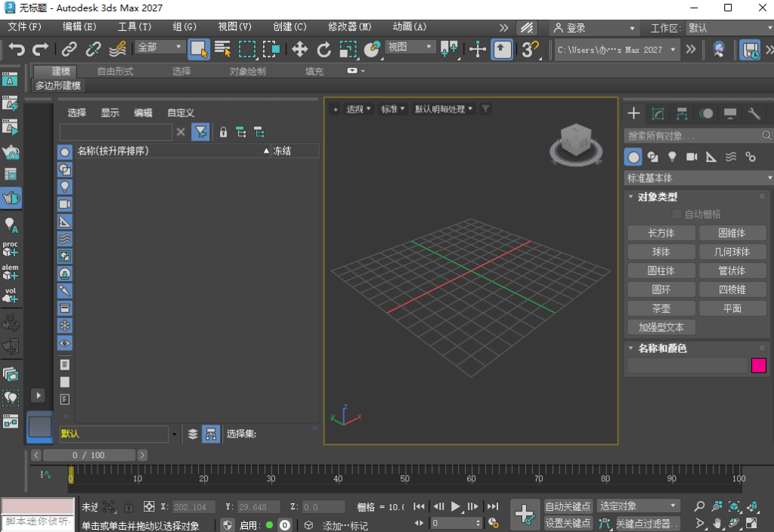Activate the Select and Link tool
The width and height of the screenshot is (774, 532).
point(69,49)
